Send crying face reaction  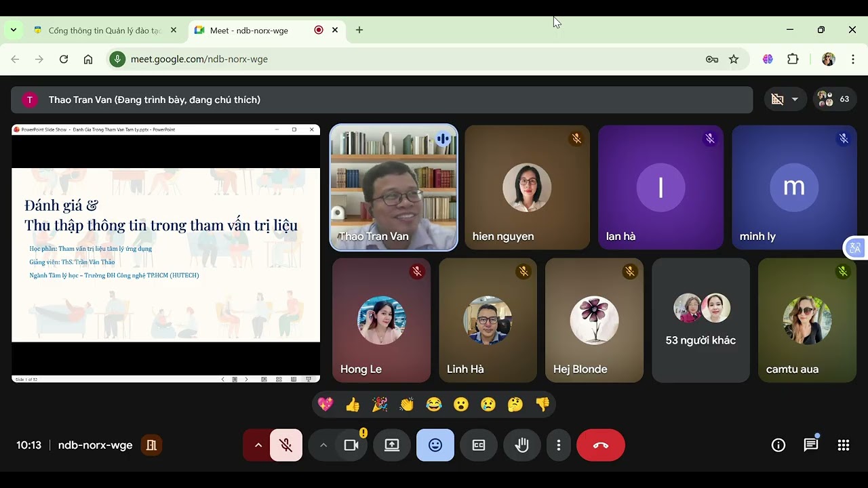coord(488,405)
